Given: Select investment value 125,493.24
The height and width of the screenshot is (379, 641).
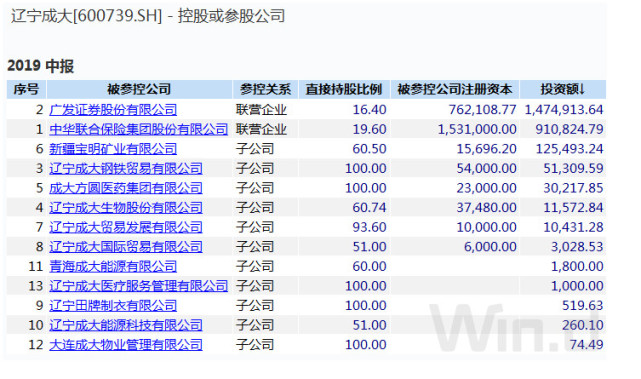Looking at the screenshot, I should 569,149.
